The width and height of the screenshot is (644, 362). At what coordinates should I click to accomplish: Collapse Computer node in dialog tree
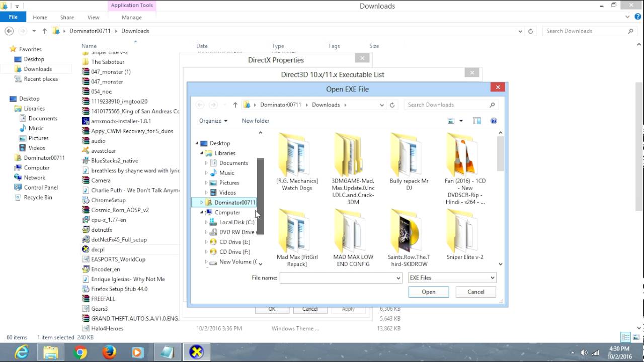pos(202,212)
